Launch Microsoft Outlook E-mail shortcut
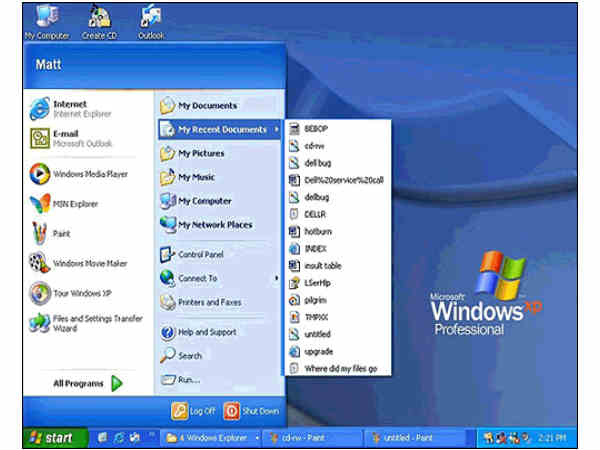Image resolution: width=600 pixels, height=450 pixels. point(68,138)
